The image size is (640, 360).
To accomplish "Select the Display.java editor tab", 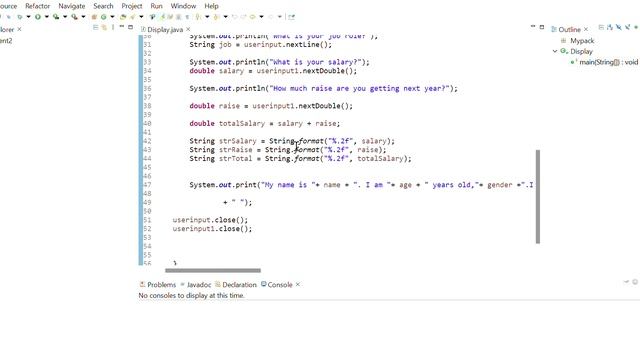I will pyautogui.click(x=162, y=29).
